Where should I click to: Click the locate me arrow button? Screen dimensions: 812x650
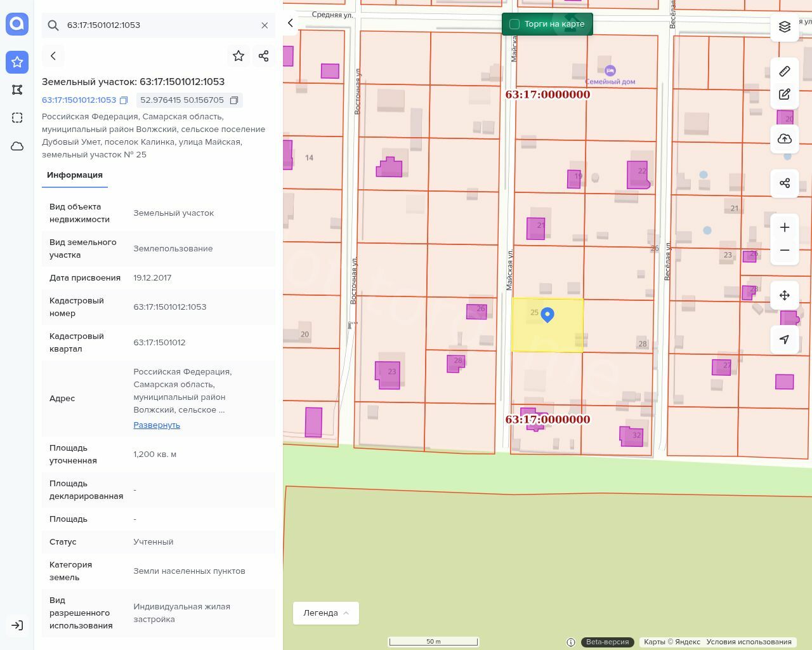[x=785, y=339]
